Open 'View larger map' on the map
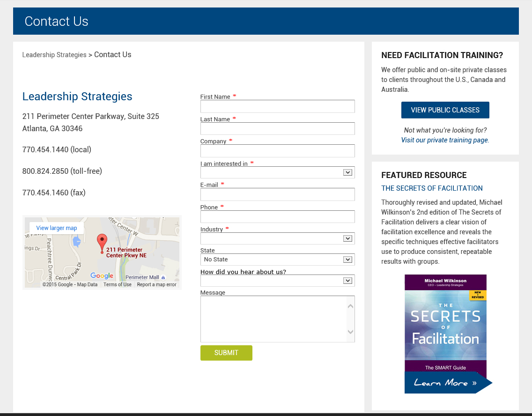This screenshot has height=416, width=532. pyautogui.click(x=56, y=228)
